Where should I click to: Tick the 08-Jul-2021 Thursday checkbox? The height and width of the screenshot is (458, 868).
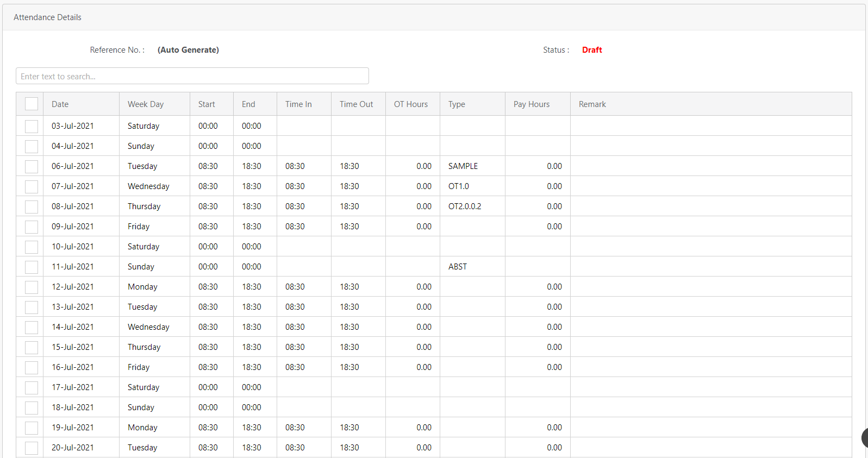pos(32,206)
